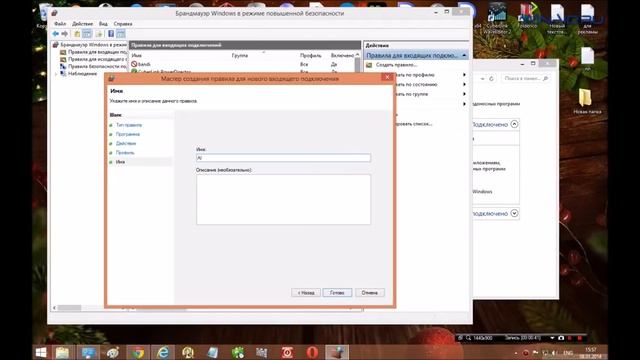Open Google Chrome from the taskbar
The image size is (640, 360).
(x=138, y=352)
